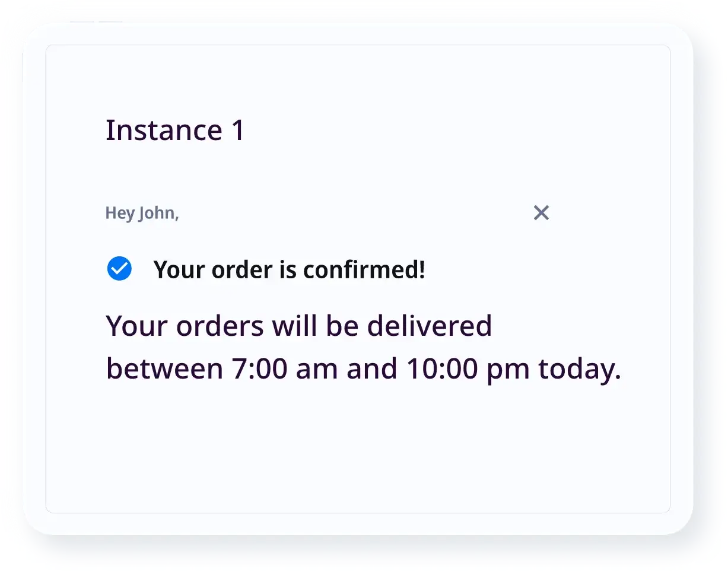Click the digit "1" in the heading

point(237,131)
